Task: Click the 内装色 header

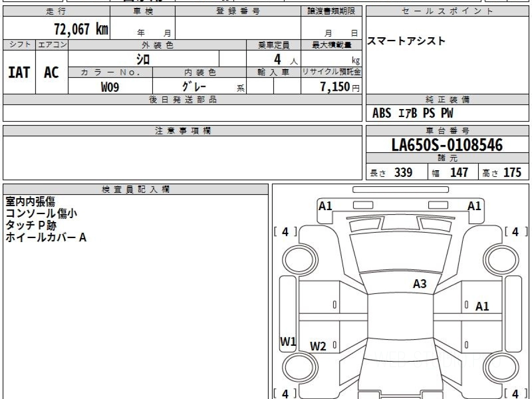Action: pos(199,72)
